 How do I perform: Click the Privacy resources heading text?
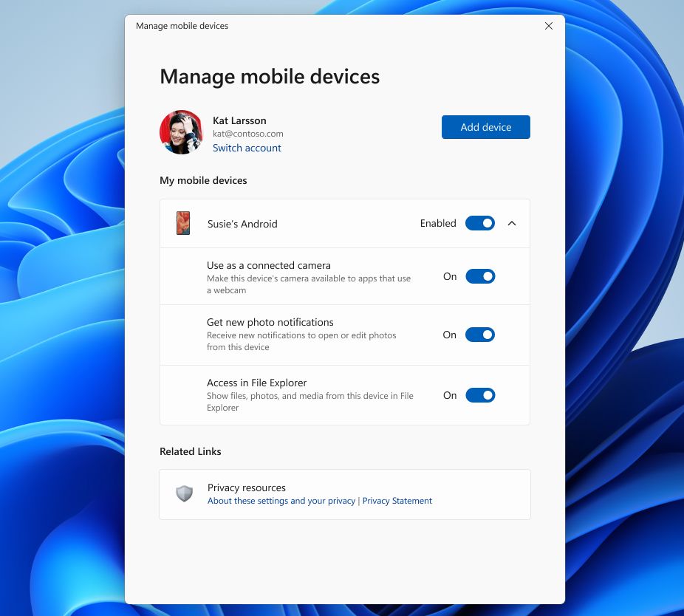click(x=247, y=487)
